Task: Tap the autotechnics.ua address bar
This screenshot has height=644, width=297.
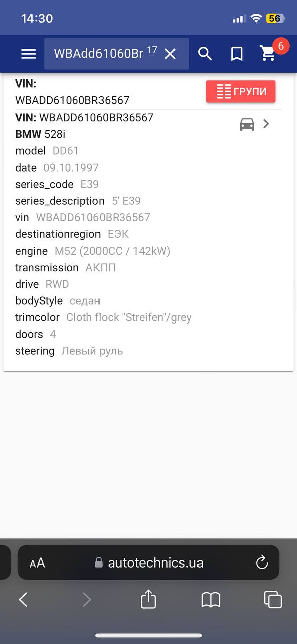Action: [149, 562]
